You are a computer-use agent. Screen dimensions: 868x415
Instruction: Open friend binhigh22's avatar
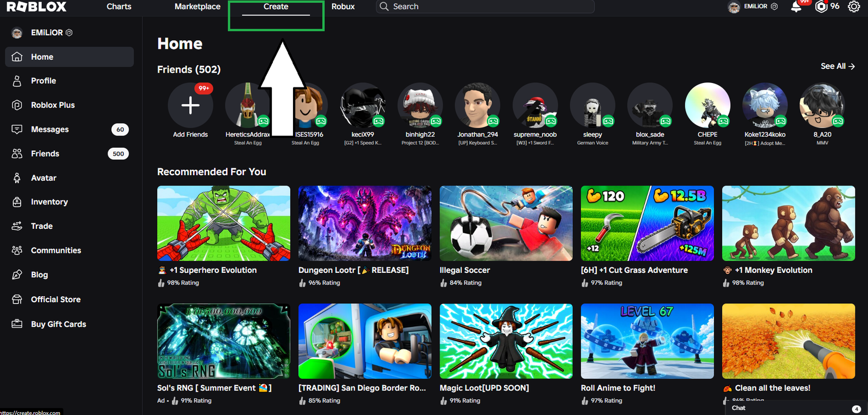pyautogui.click(x=420, y=105)
